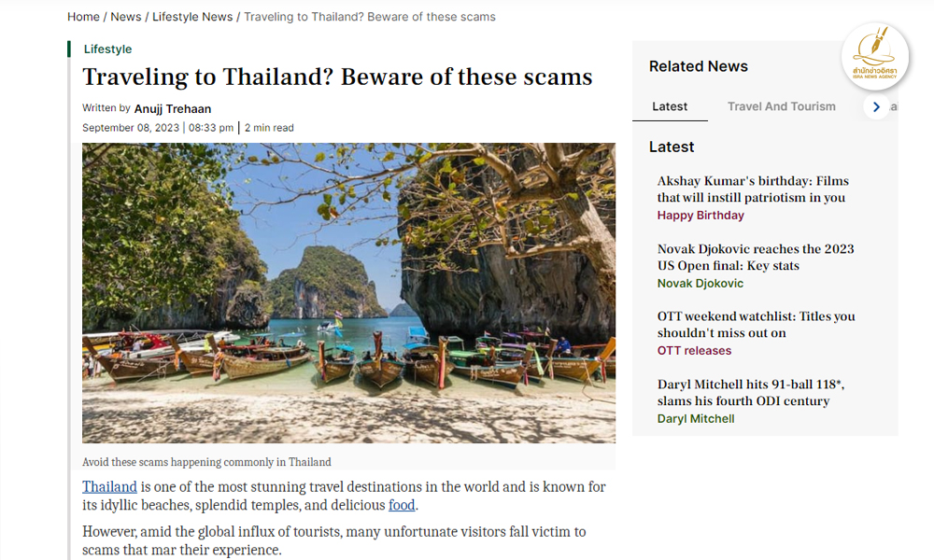Read Daryl Mitchell ODI century story
Viewport: 934px width, 560px height.
pos(751,392)
